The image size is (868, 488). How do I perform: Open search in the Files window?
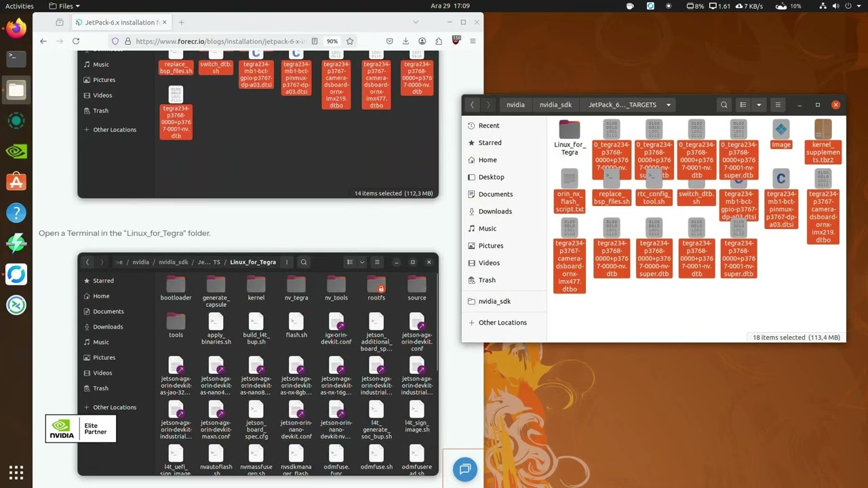724,105
